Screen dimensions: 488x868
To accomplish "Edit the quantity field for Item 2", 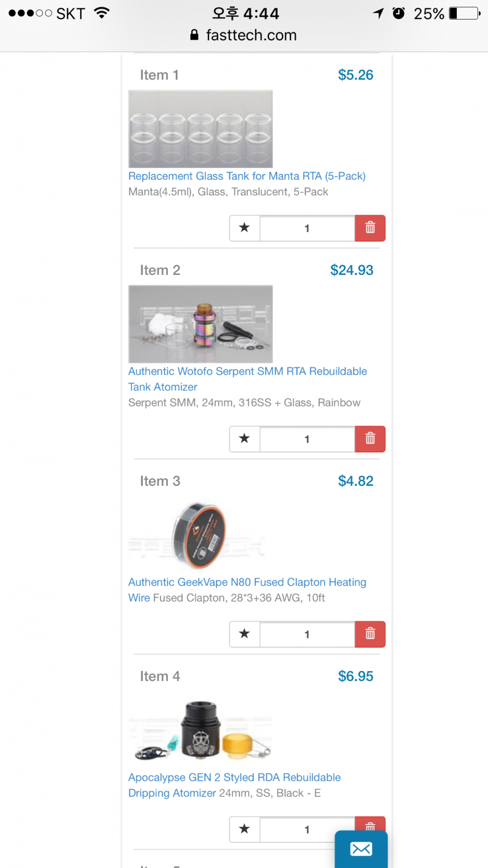I will [307, 439].
